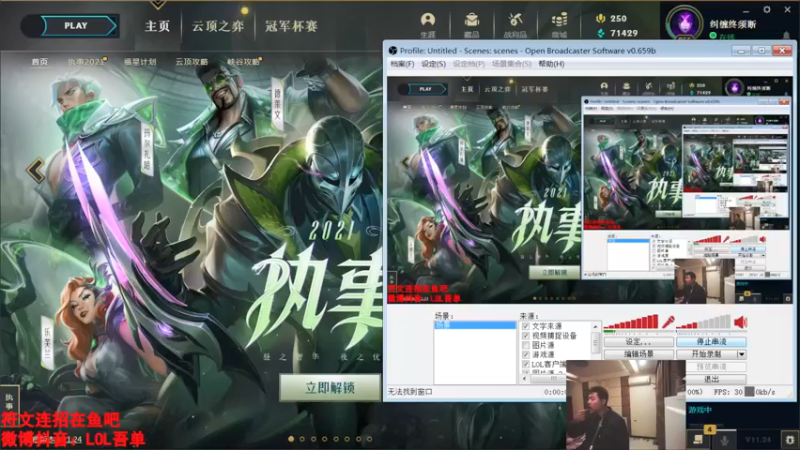Image resolution: width=800 pixels, height=450 pixels.
Task: Adjust the desktop volume meter in OBS
Action: click(704, 322)
